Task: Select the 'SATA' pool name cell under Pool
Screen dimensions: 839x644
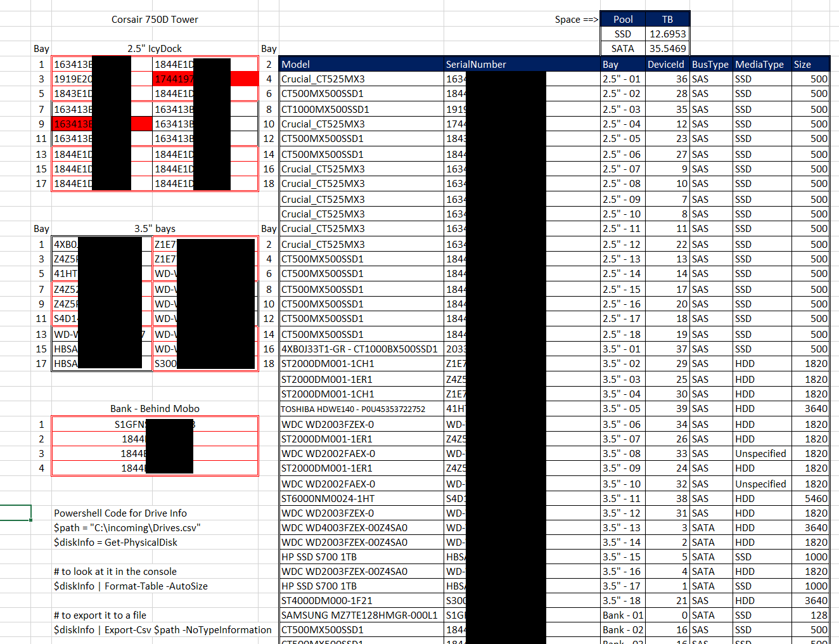Action: pos(623,49)
